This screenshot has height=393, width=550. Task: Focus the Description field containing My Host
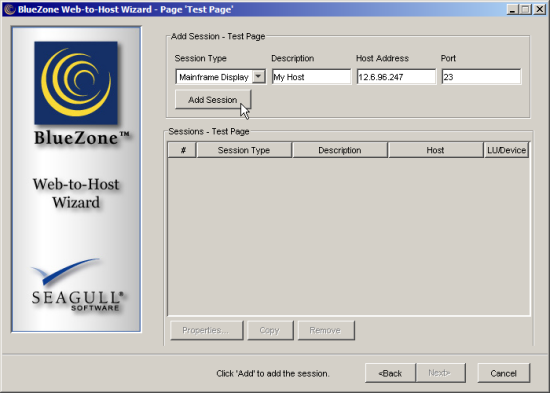point(311,76)
